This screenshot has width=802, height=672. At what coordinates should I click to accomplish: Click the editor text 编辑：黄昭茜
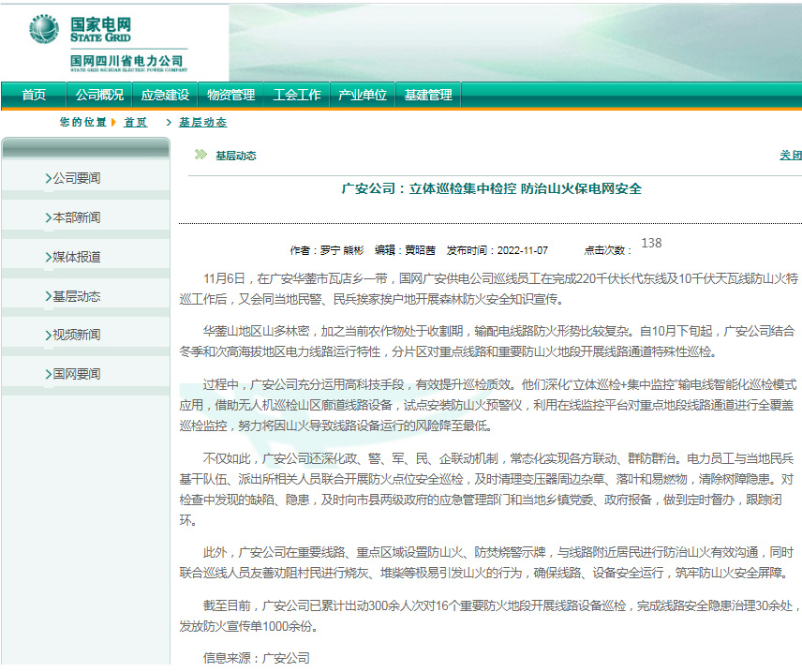click(405, 250)
